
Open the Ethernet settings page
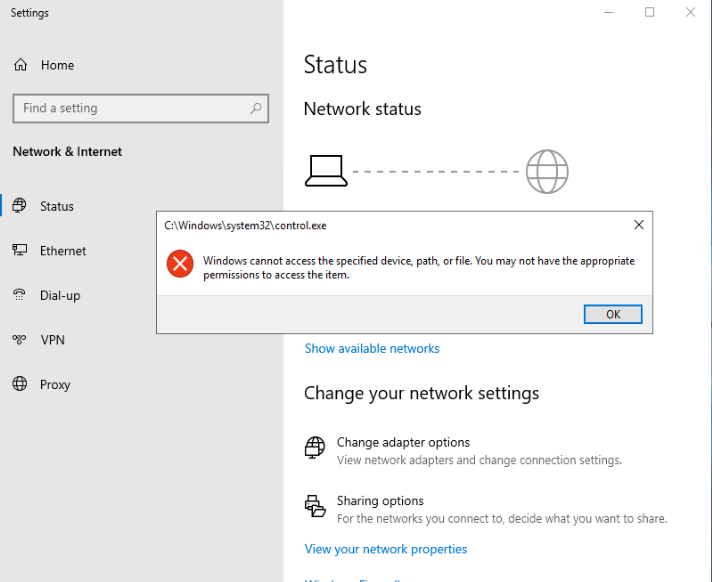pos(63,251)
